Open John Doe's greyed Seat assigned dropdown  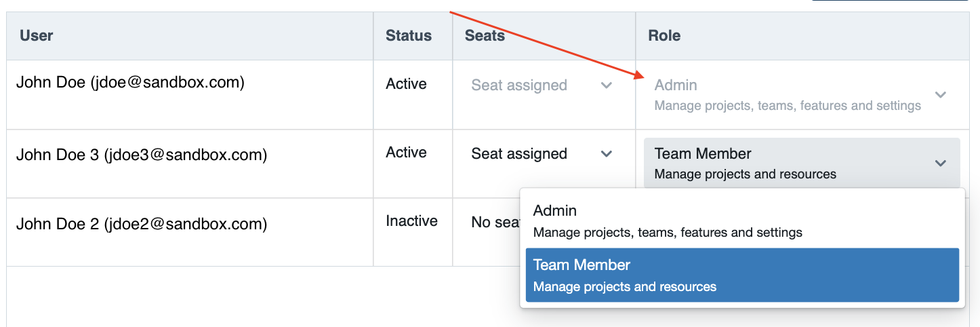pos(542,85)
